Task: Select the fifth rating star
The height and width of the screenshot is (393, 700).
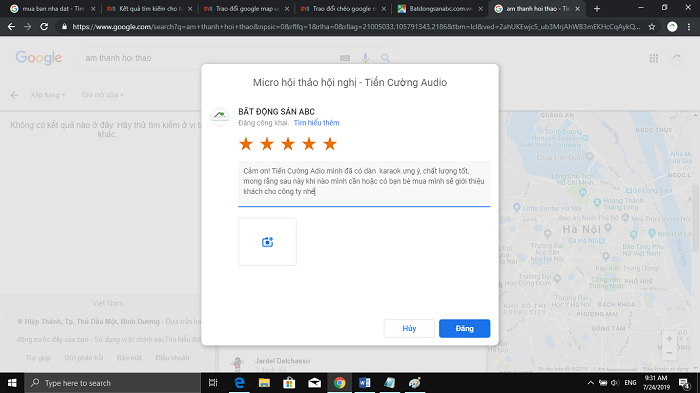Action: [x=330, y=144]
